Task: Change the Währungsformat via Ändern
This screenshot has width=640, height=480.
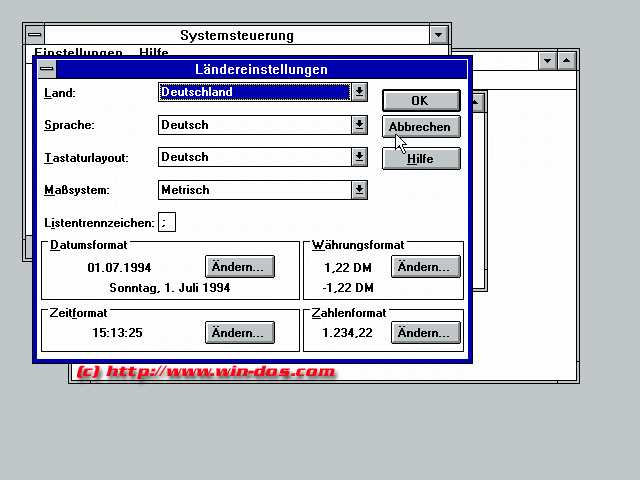Action: click(425, 267)
